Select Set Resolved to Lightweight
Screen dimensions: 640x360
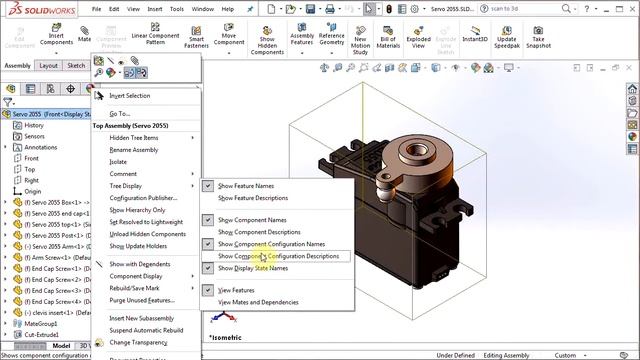147,222
